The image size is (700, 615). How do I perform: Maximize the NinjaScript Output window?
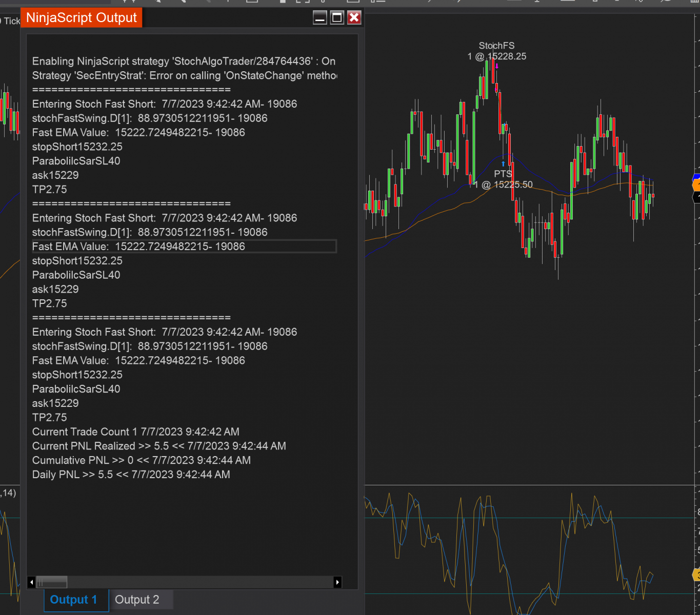tap(337, 18)
